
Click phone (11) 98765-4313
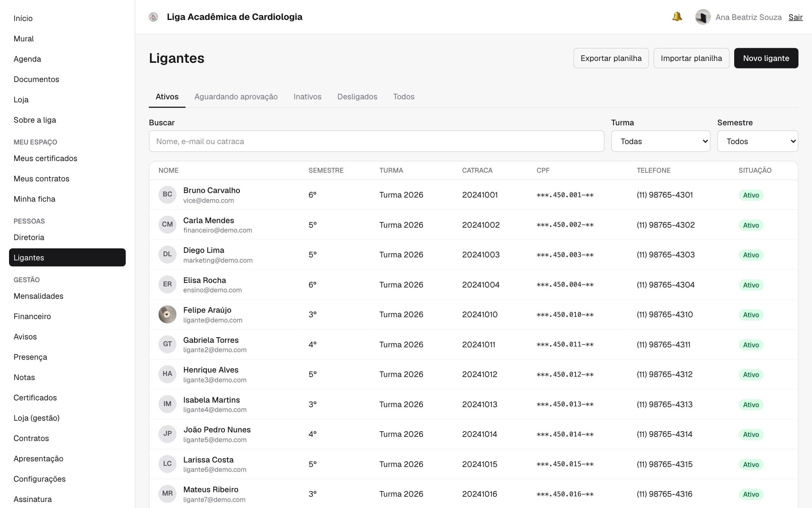pyautogui.click(x=665, y=405)
